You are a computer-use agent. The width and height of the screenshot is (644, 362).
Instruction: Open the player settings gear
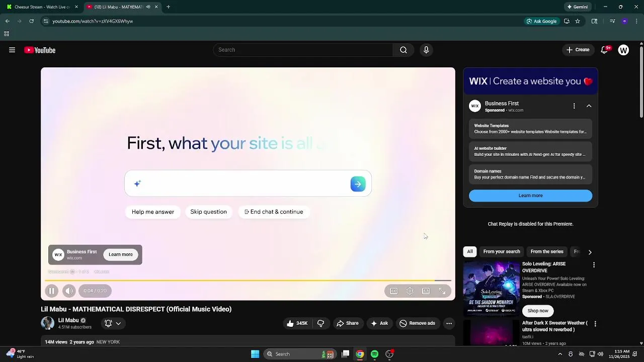(410, 291)
